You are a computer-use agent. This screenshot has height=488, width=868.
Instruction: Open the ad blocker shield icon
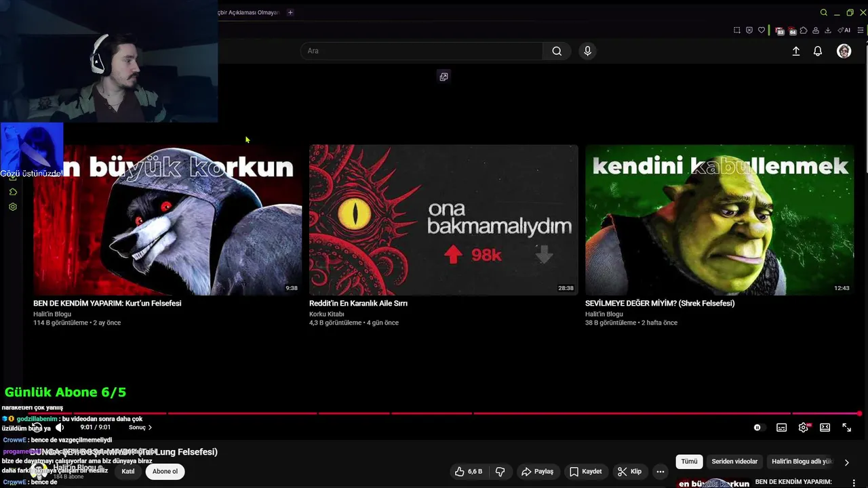[749, 30]
